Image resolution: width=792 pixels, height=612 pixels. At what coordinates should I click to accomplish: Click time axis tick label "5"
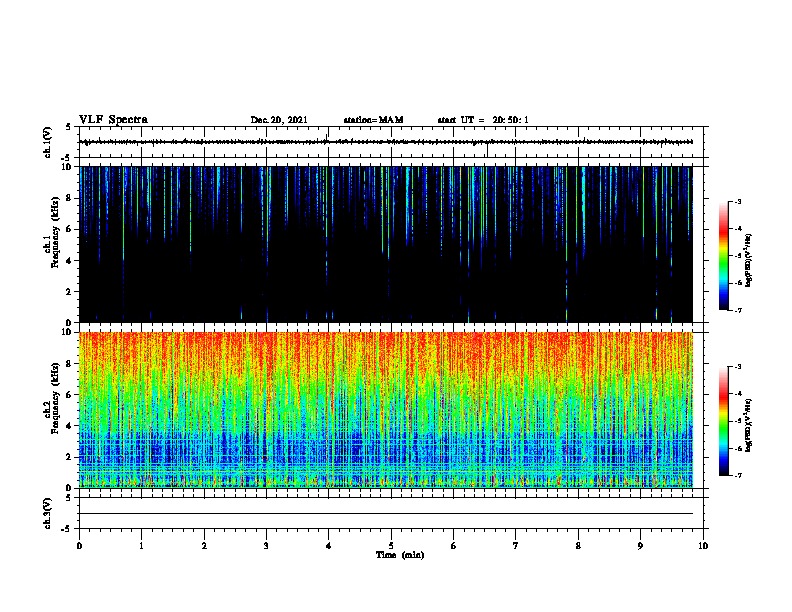(x=391, y=546)
